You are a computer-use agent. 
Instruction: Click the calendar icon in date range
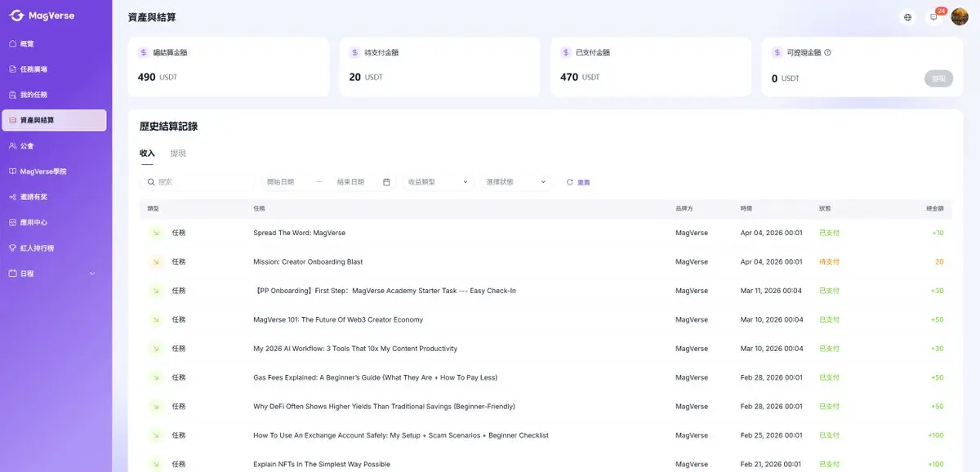(386, 182)
